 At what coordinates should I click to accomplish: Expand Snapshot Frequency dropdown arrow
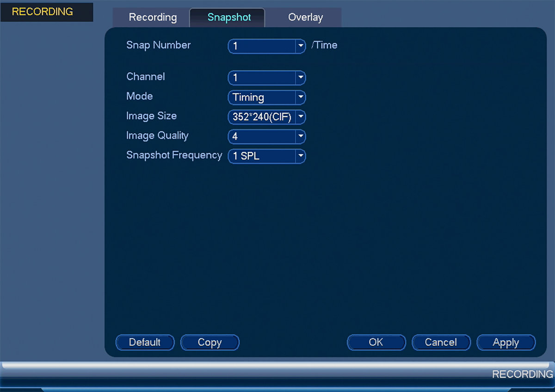pyautogui.click(x=301, y=156)
